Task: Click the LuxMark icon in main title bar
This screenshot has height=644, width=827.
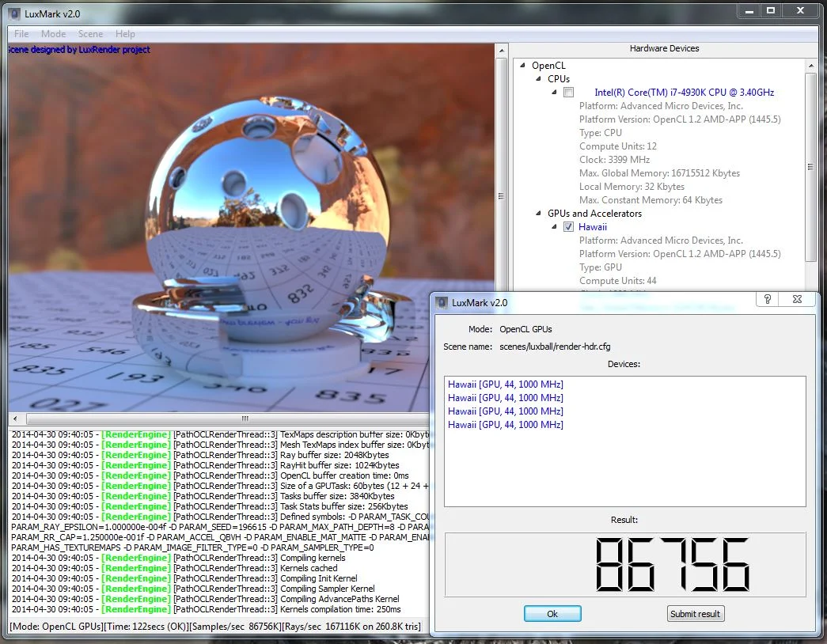Action: click(x=15, y=13)
